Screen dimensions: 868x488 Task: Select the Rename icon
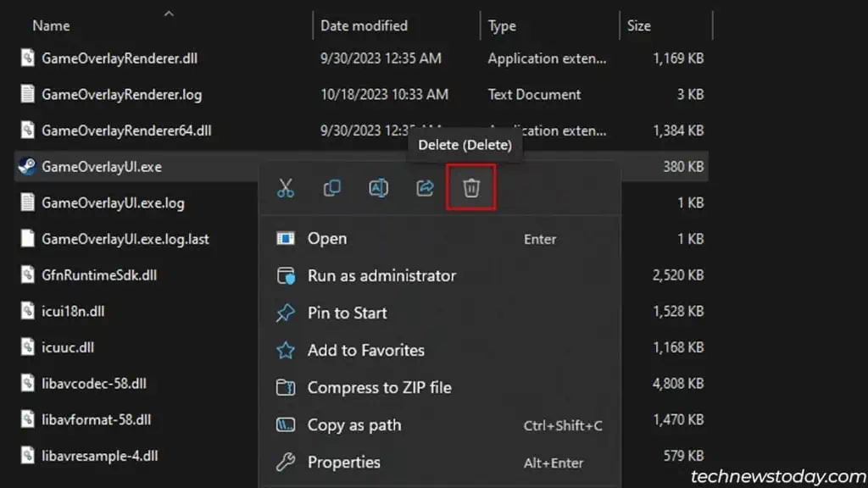click(378, 187)
